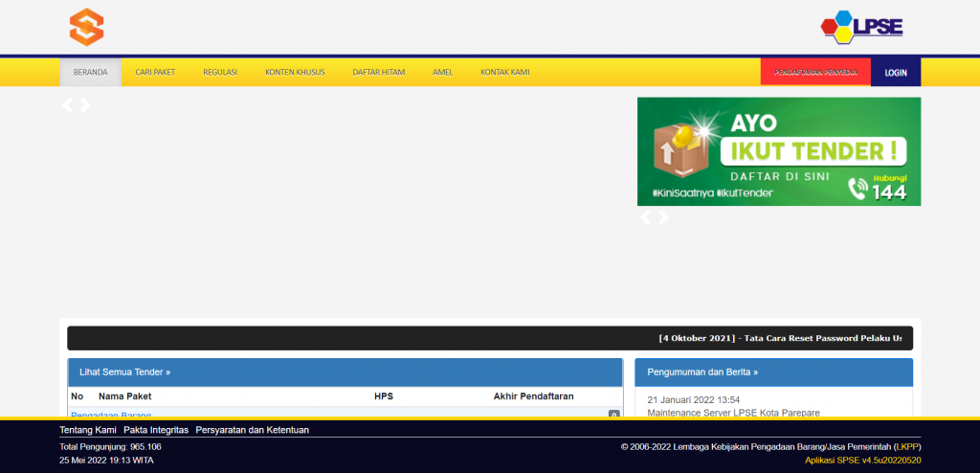The image size is (980, 473).
Task: Open Daftar Hitam page
Action: pyautogui.click(x=378, y=73)
